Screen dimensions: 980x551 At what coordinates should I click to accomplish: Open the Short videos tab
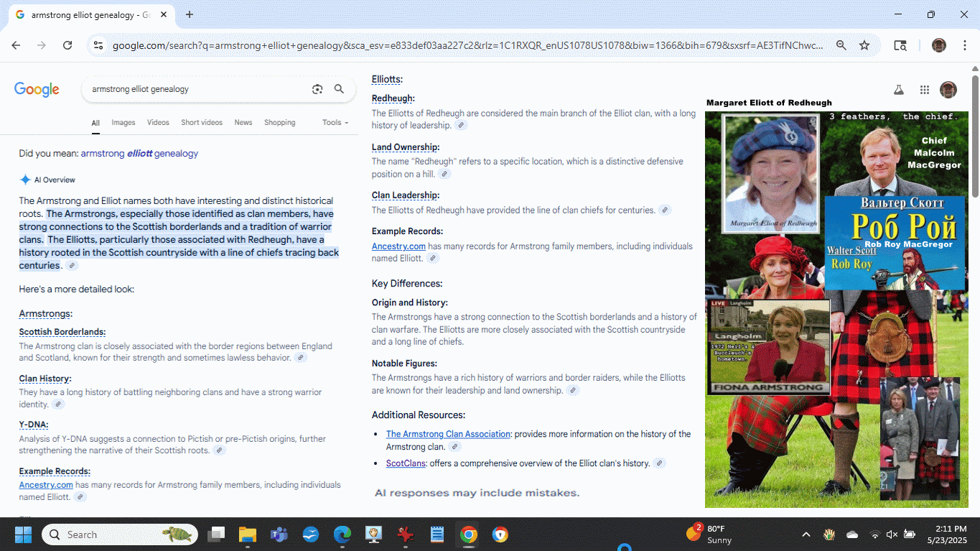pyautogui.click(x=202, y=123)
